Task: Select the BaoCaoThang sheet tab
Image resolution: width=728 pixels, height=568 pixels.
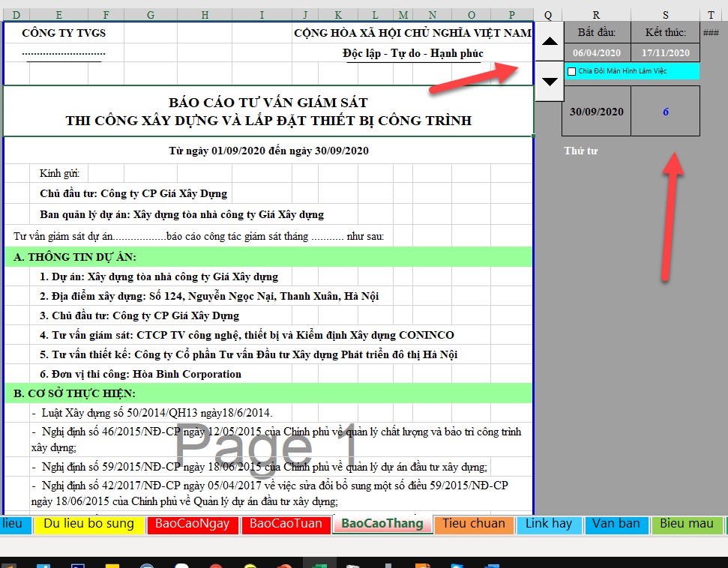Action: pos(382,524)
